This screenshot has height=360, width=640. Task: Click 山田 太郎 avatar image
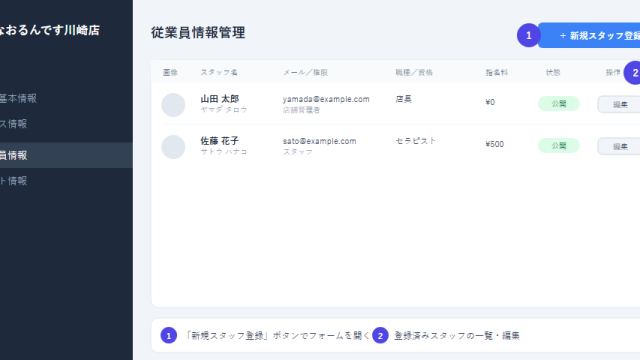click(173, 105)
